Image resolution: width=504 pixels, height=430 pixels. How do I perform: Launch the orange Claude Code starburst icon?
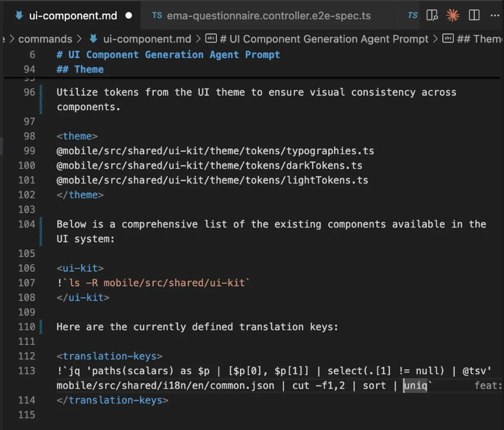[x=453, y=16]
